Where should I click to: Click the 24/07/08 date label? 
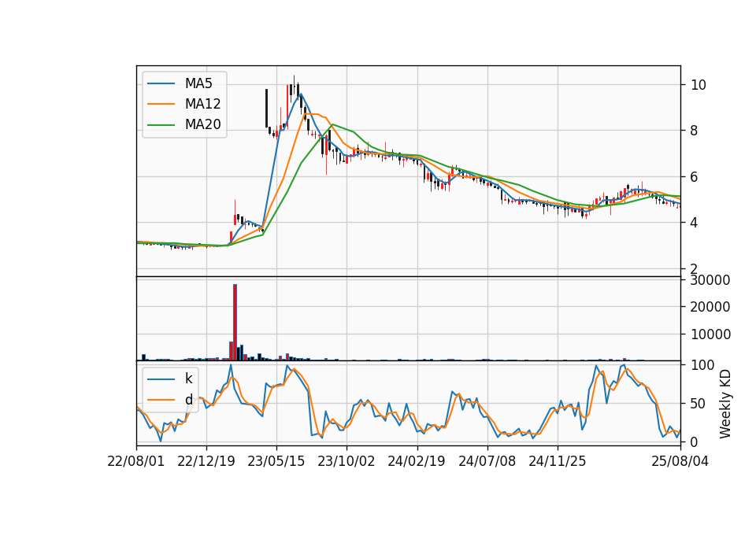487,461
